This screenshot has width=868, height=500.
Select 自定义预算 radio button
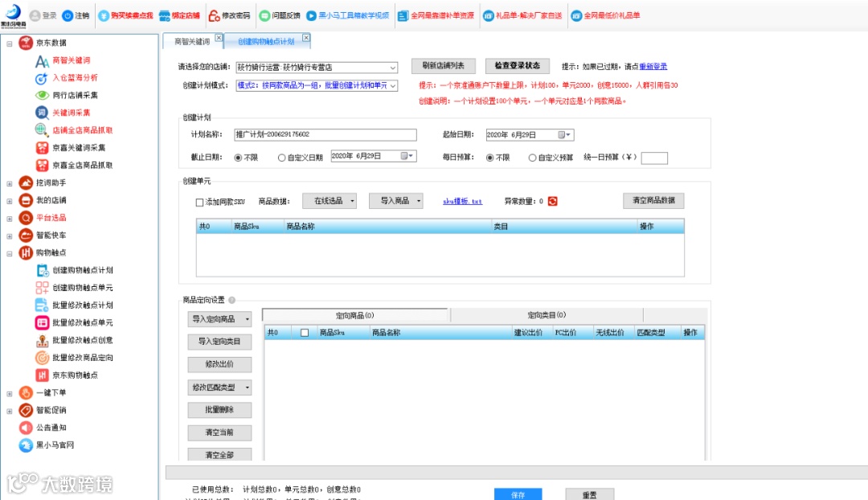pyautogui.click(x=533, y=158)
